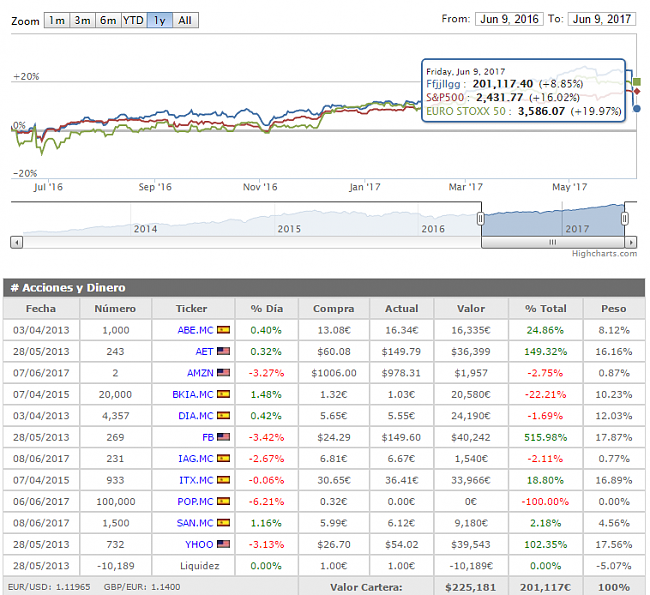
Task: Select the 201,117€ portfolio total
Action: [546, 588]
